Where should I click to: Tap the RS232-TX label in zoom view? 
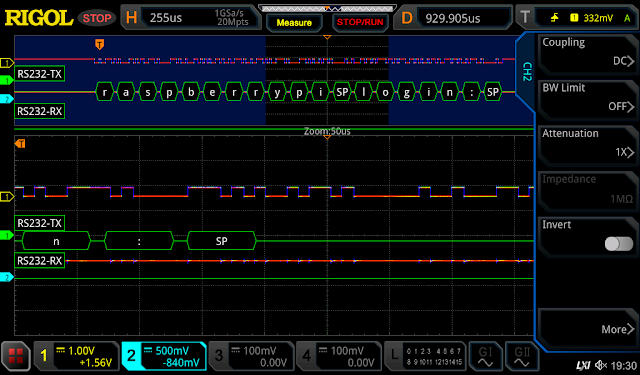pos(40,223)
